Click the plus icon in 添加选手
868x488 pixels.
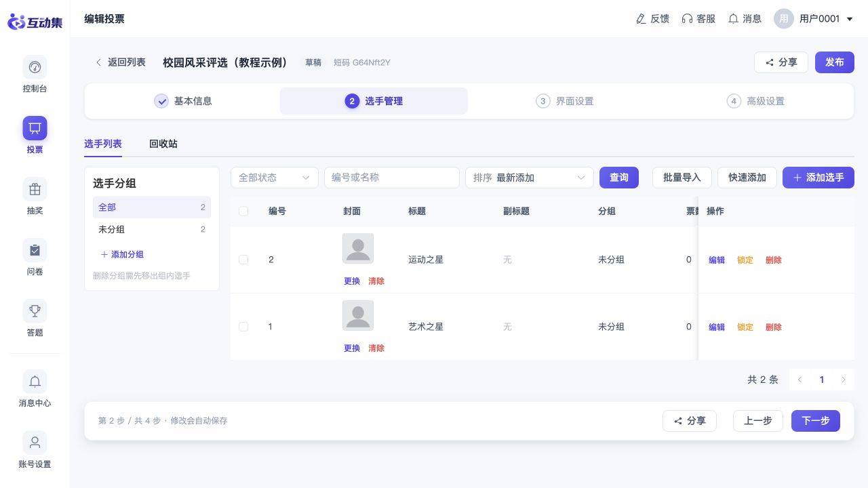(797, 178)
